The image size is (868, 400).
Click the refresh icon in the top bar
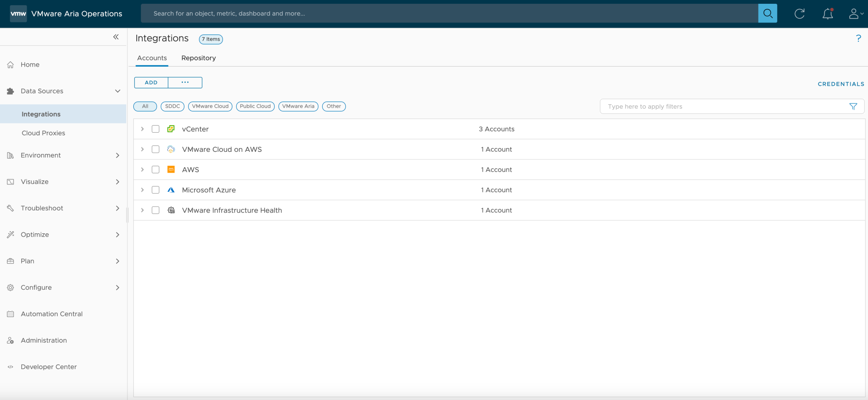point(800,13)
